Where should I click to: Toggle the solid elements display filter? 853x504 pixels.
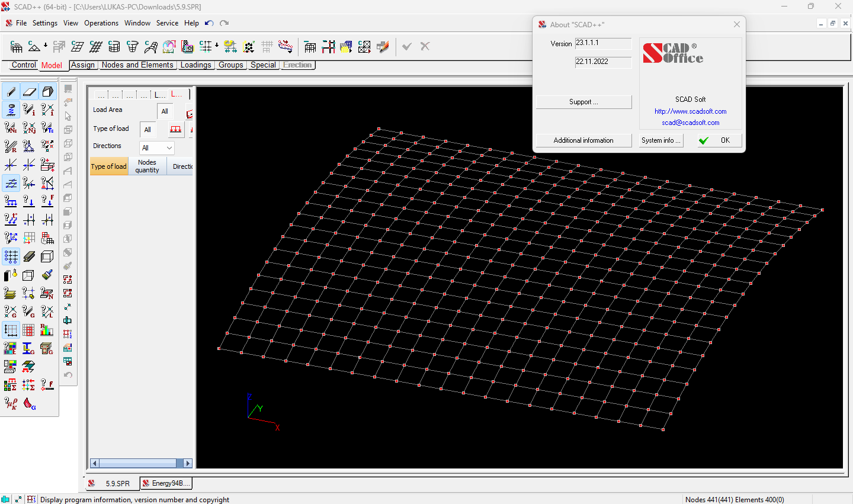coord(47,92)
